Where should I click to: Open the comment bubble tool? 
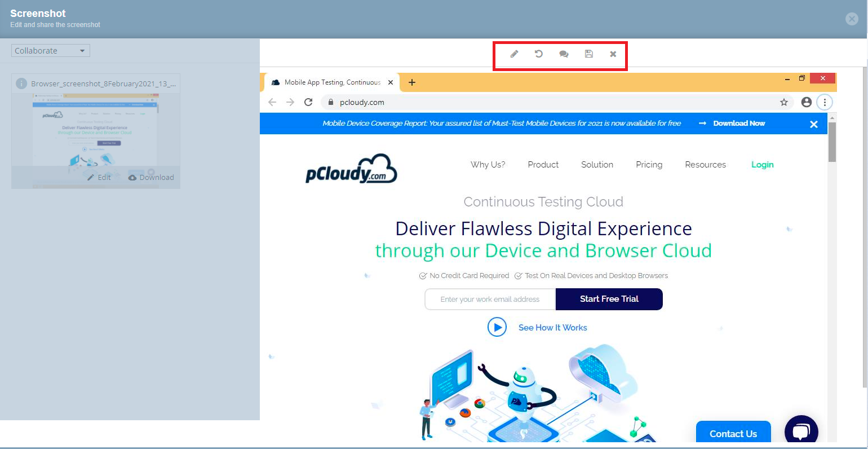[564, 54]
